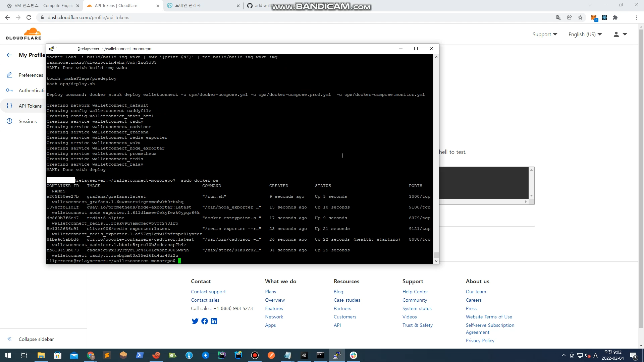Open Windows Start menu

click(8, 355)
